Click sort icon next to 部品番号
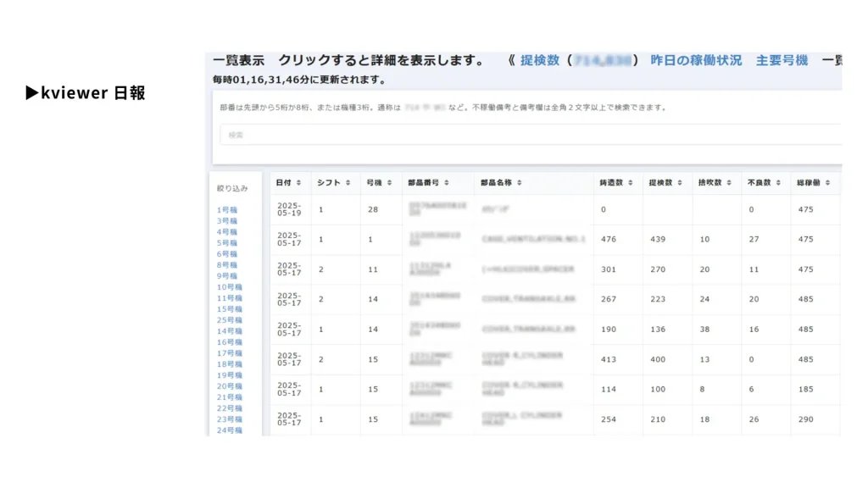This screenshot has height=488, width=868. click(447, 183)
